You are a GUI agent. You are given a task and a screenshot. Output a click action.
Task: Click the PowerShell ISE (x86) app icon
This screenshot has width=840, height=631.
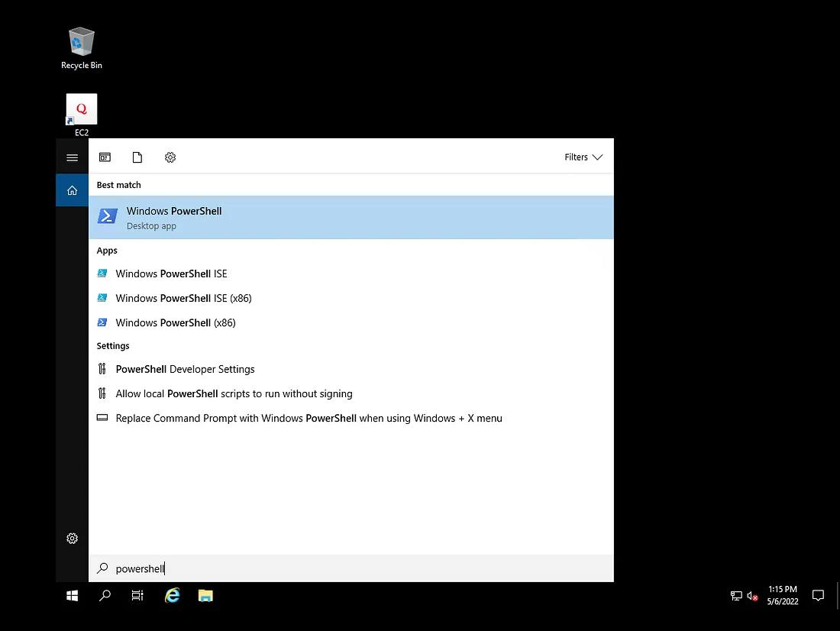tap(102, 298)
